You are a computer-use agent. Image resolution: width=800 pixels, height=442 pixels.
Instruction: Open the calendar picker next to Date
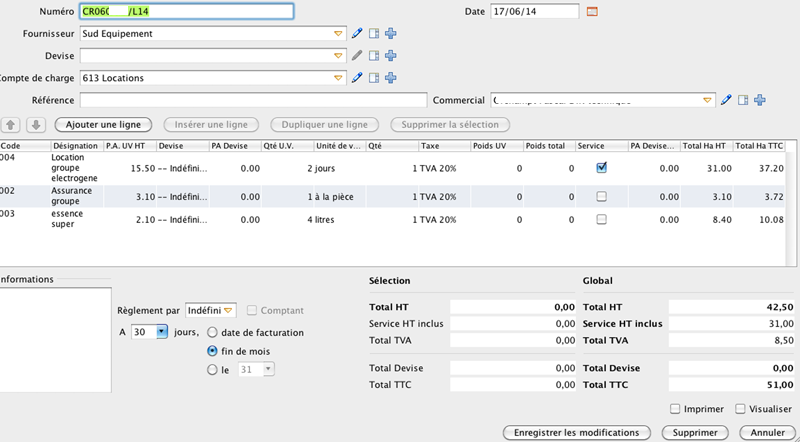592,11
